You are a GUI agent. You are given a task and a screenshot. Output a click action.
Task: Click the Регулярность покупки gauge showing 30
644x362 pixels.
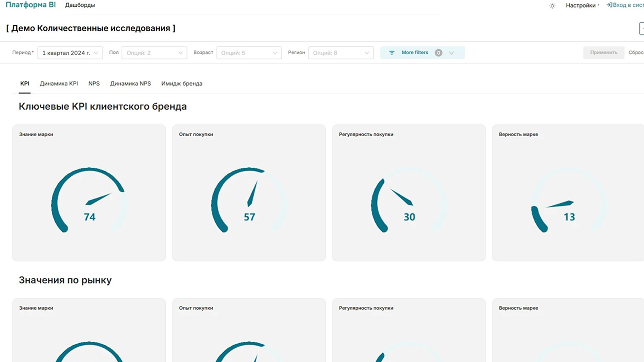pyautogui.click(x=409, y=200)
